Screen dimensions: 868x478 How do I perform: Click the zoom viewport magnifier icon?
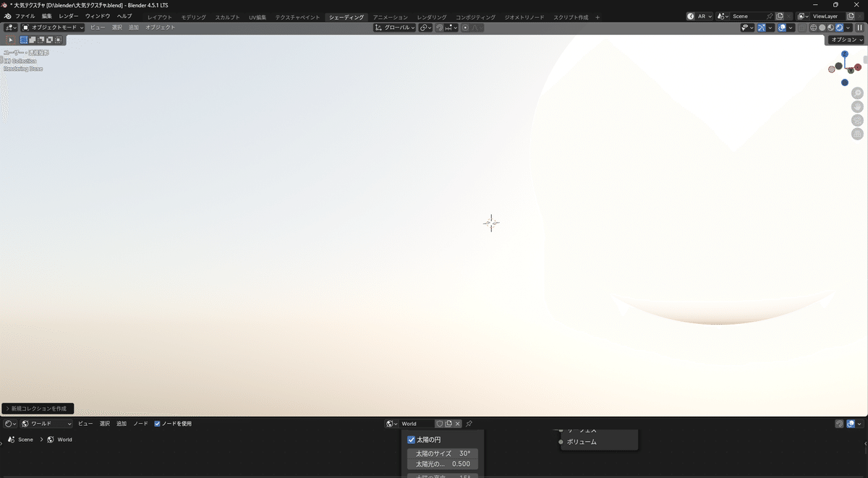[857, 93]
